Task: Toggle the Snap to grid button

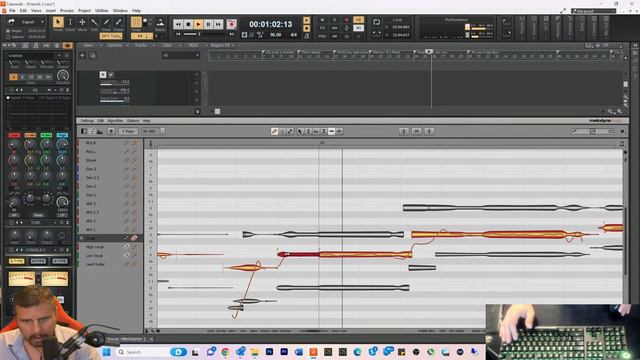Action: click(x=136, y=22)
